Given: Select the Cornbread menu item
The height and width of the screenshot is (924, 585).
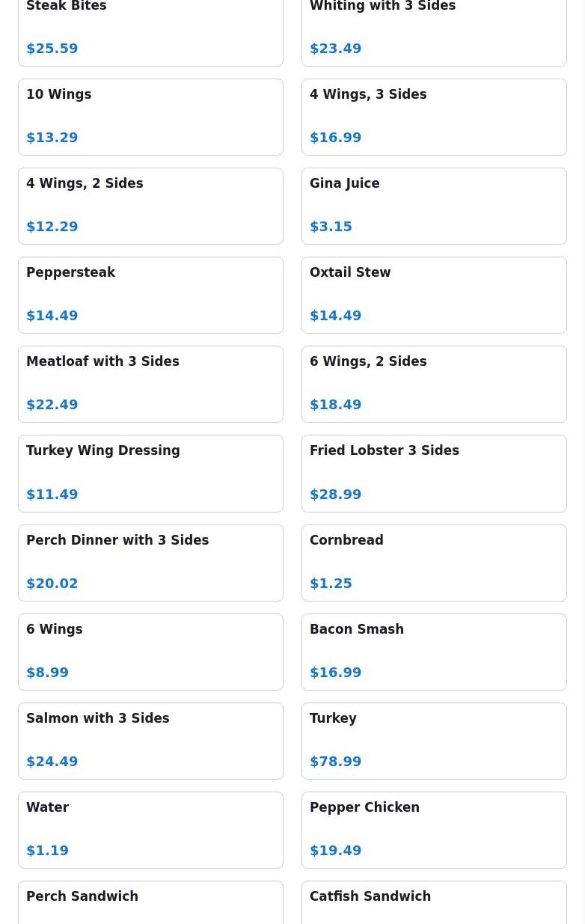Looking at the screenshot, I should click(434, 563).
